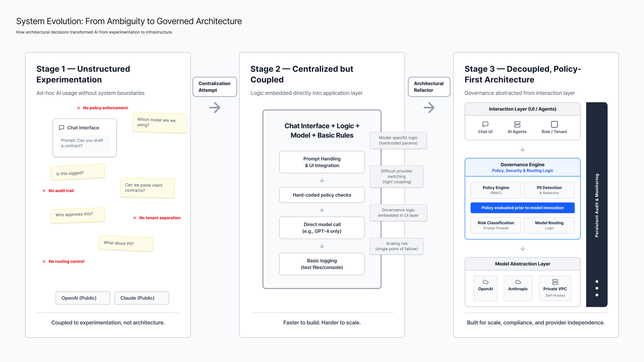The image size is (644, 362).
Task: Select the 'Which model are we using?' sticky note
Action: [x=159, y=122]
